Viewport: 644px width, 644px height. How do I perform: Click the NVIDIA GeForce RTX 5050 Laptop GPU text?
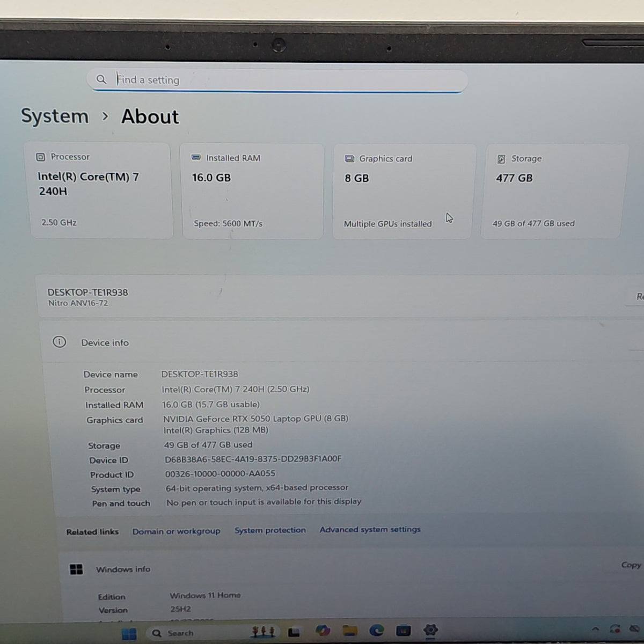coord(255,419)
